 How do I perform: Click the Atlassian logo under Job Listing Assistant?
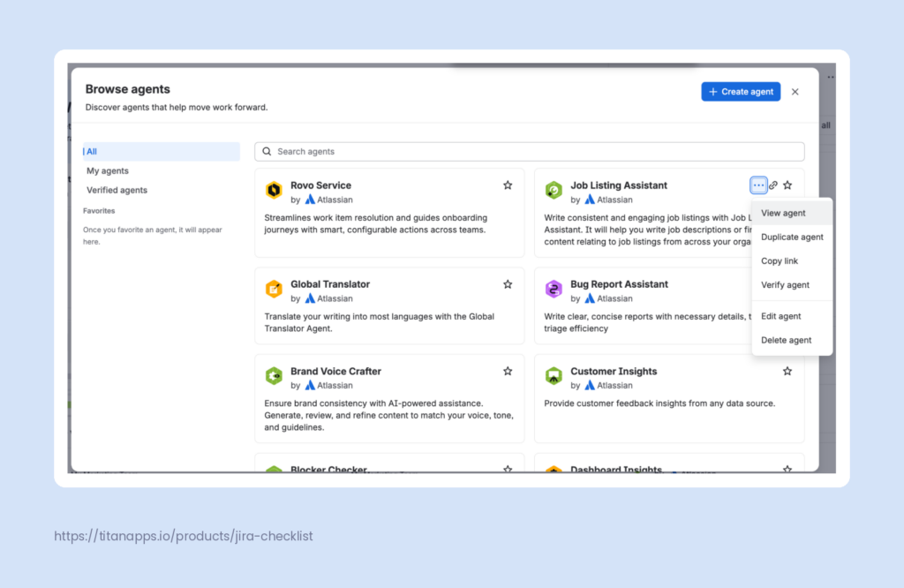click(x=590, y=200)
